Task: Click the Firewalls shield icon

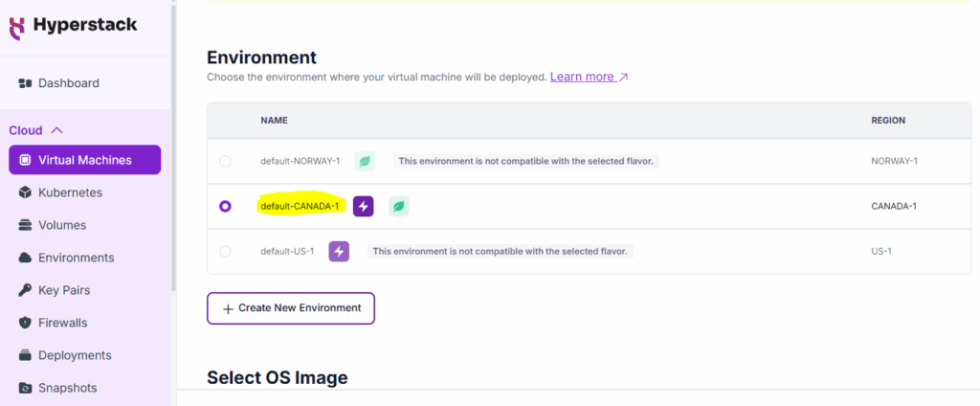Action: 25,323
